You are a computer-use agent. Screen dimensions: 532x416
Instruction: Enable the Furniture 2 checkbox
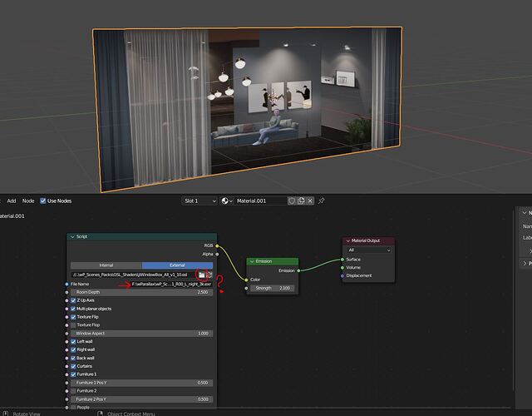tap(73, 391)
